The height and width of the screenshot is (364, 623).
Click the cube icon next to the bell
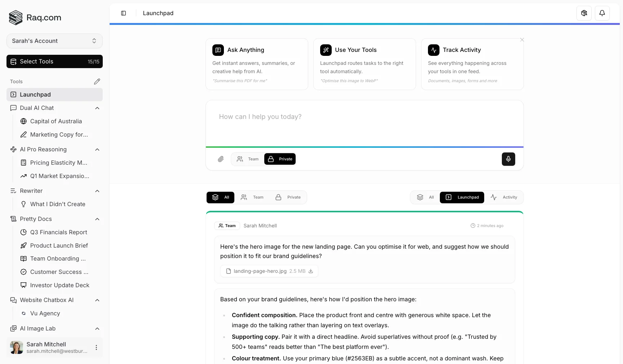584,13
